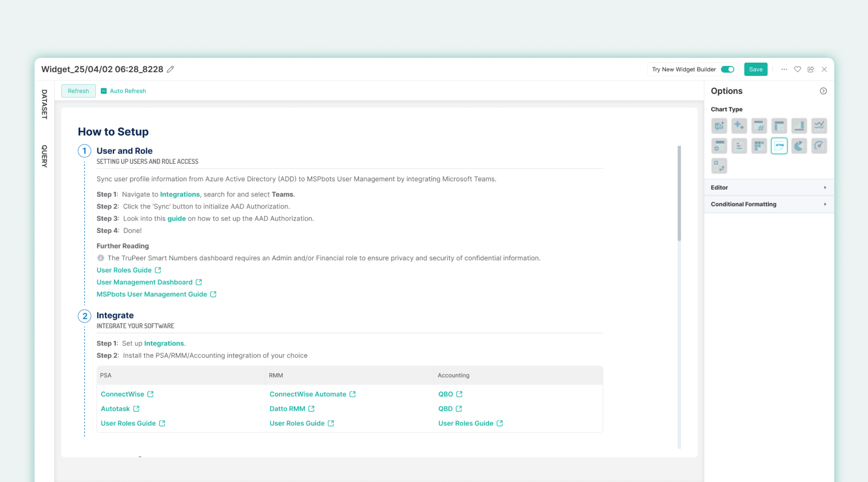Screen dimensions: 868x482
Task: Open the QUERY side tab
Action: point(44,156)
